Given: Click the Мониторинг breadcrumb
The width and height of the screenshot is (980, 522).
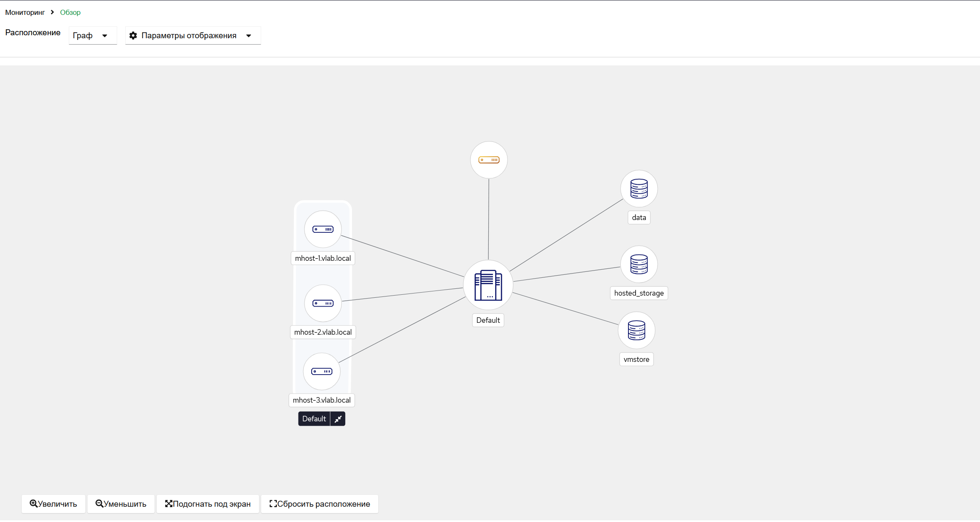Looking at the screenshot, I should pyautogui.click(x=25, y=12).
